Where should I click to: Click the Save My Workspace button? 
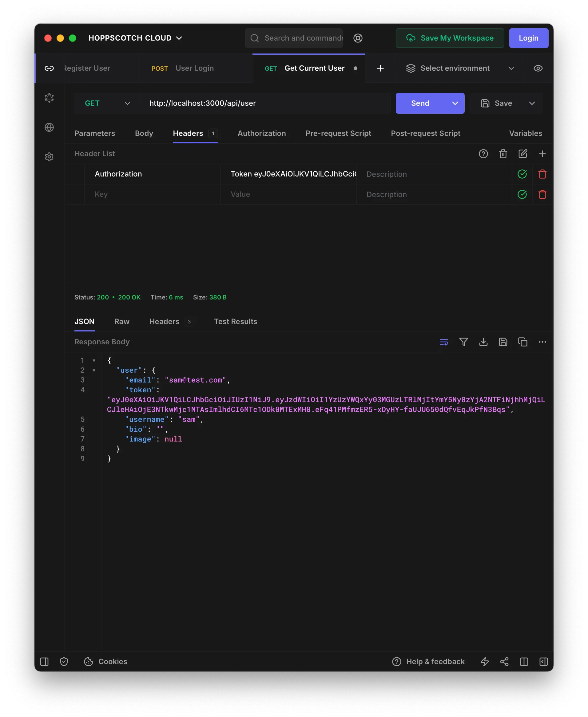(x=450, y=38)
